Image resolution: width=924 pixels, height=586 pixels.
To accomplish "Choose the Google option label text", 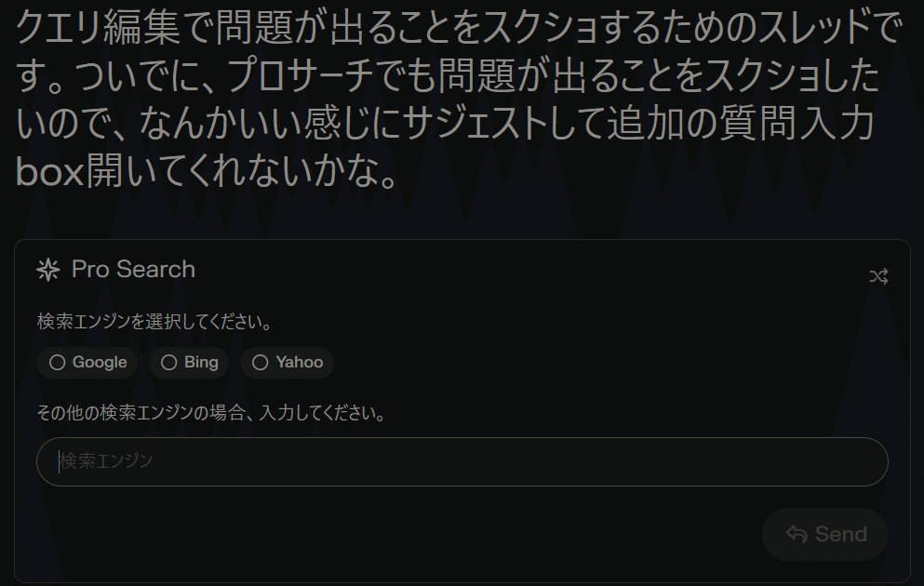I will [100, 362].
